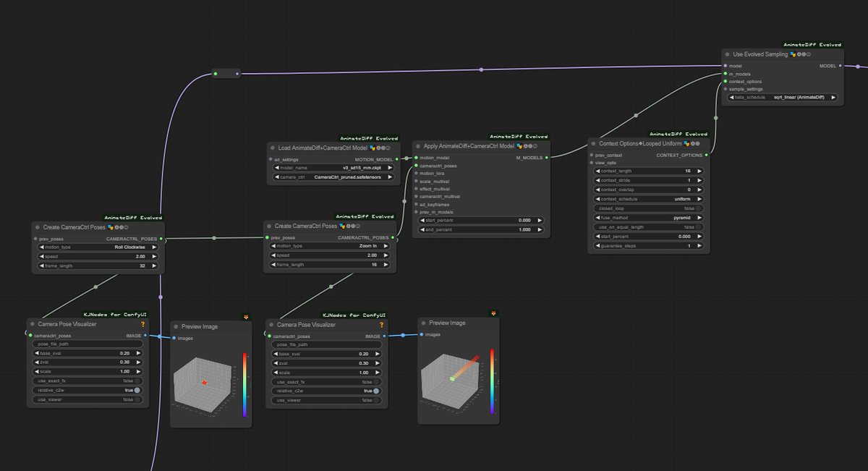The image size is (868, 471).
Task: Select the Context Options Looped Uniform title
Action: point(639,143)
